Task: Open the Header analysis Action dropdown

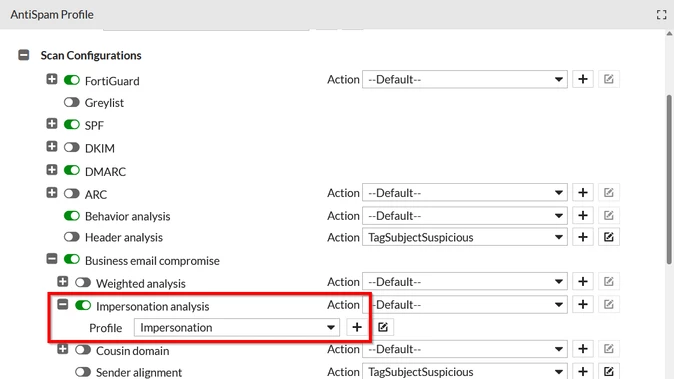Action: point(465,237)
